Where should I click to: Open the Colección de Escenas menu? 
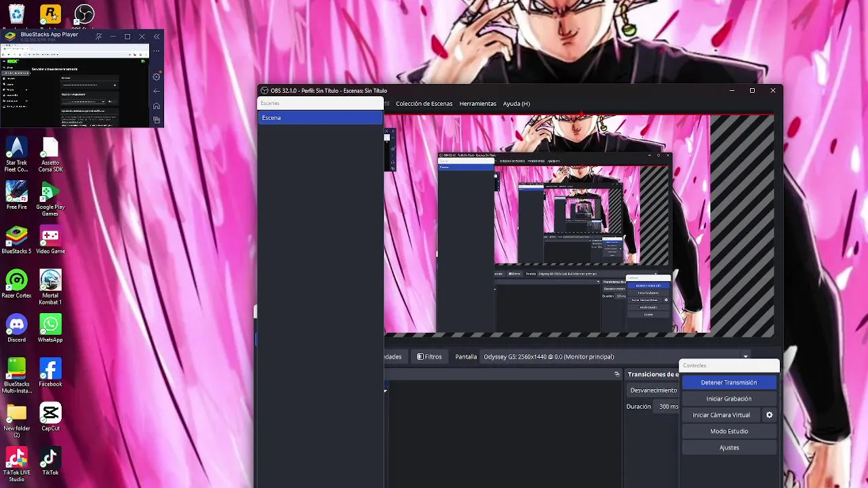(424, 104)
